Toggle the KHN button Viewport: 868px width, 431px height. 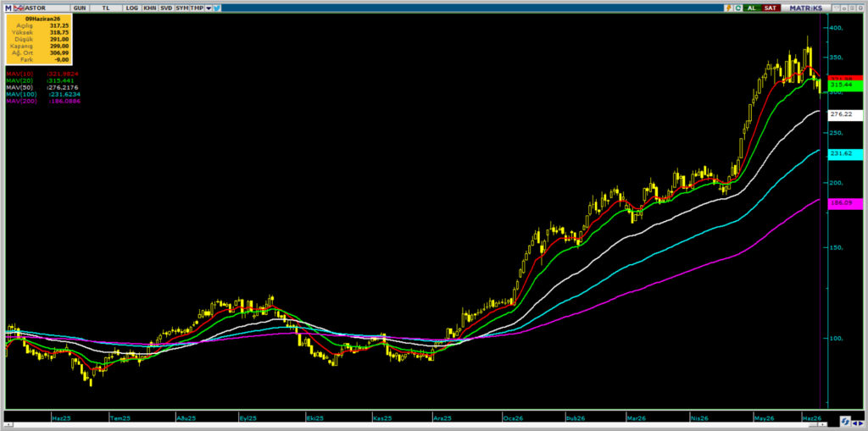pyautogui.click(x=149, y=8)
